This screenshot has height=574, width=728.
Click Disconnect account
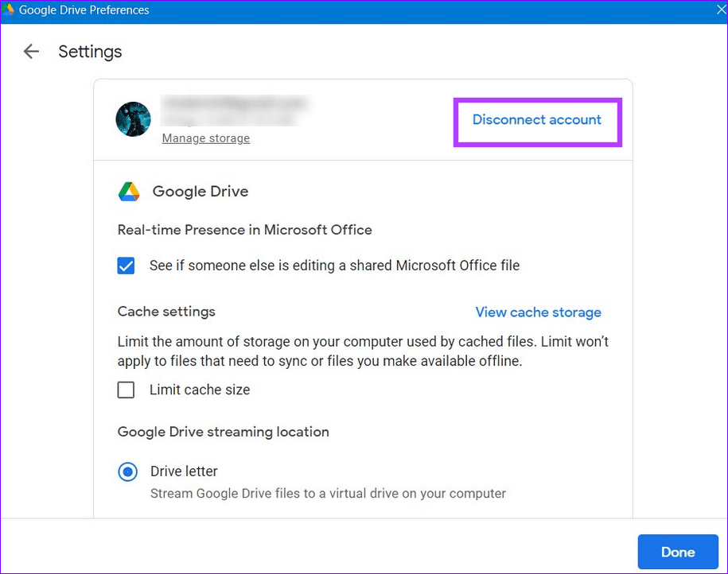pyautogui.click(x=536, y=119)
